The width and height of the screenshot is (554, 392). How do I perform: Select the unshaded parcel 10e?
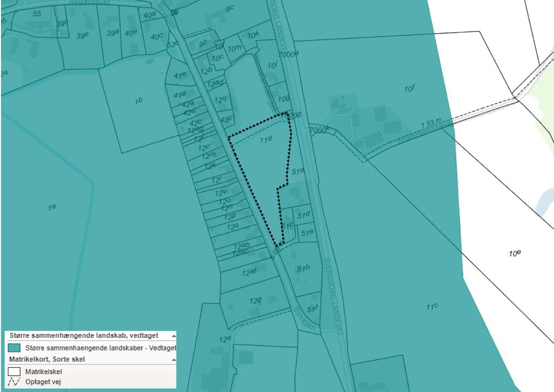coord(514,253)
